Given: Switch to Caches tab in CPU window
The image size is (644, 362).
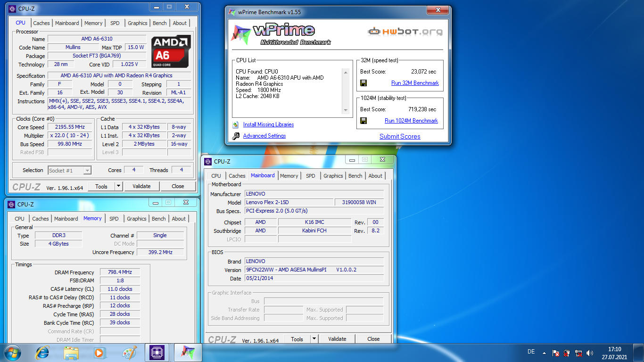Looking at the screenshot, I should pos(41,23).
